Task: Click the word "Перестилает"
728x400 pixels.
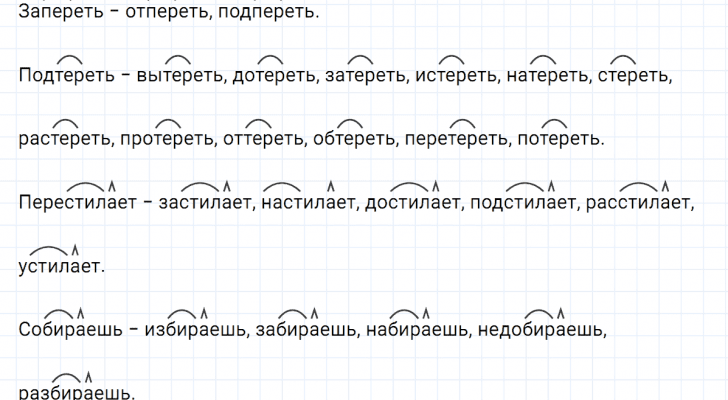Action: (74, 202)
